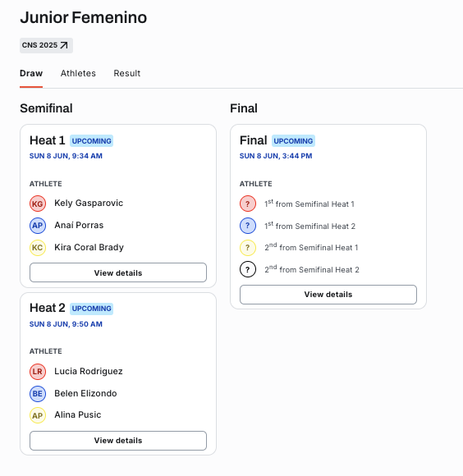Switch to the Athletes tab
The width and height of the screenshot is (463, 476).
[x=78, y=73]
